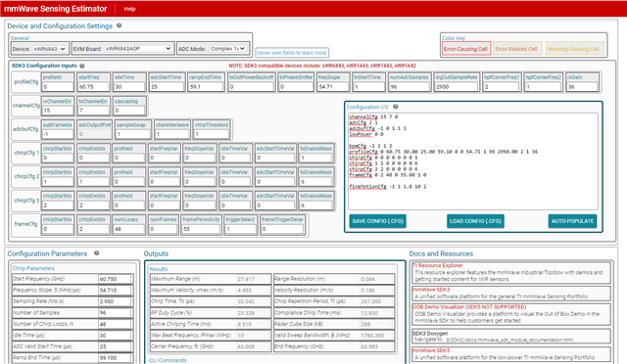Click the adcbufCfg subFrameIdx input

(x=58, y=134)
